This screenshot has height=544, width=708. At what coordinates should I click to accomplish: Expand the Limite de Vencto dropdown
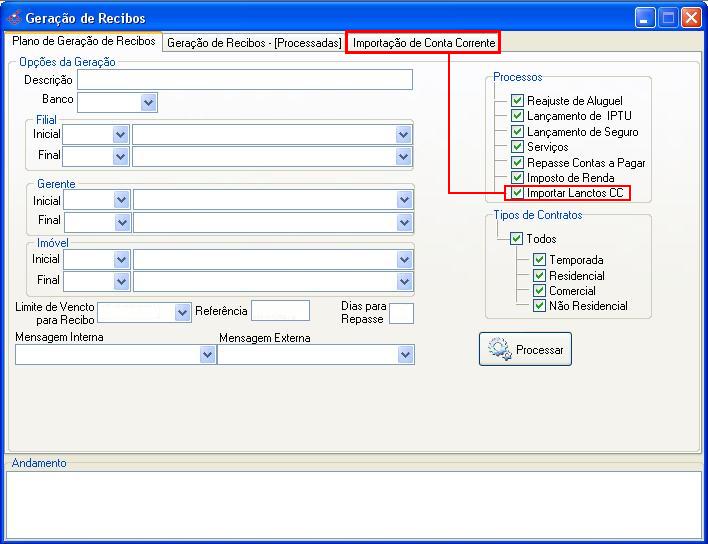click(x=182, y=313)
